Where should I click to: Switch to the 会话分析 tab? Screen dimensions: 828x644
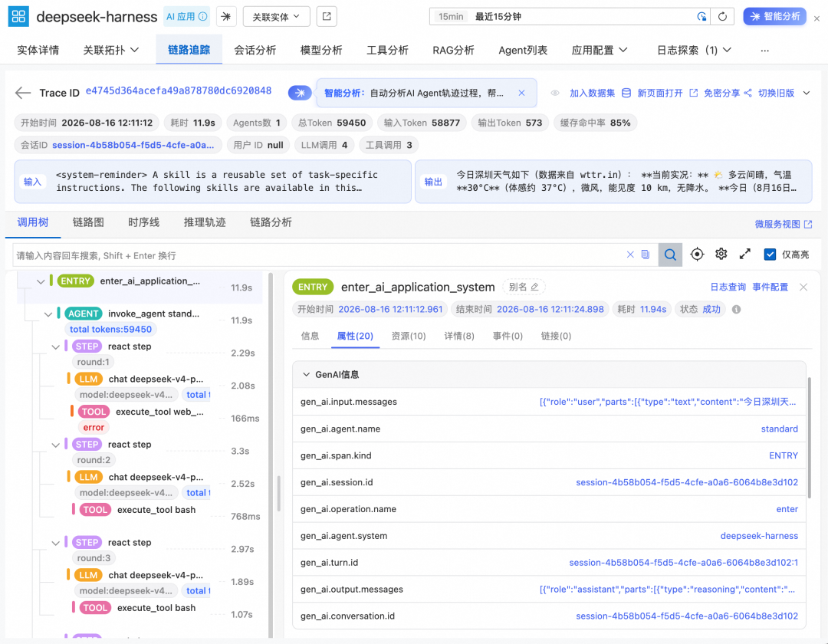255,50
